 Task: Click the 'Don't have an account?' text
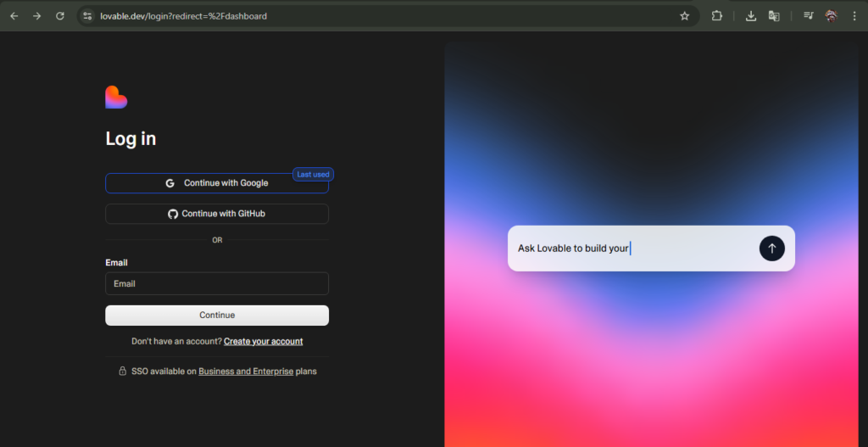[x=176, y=341]
